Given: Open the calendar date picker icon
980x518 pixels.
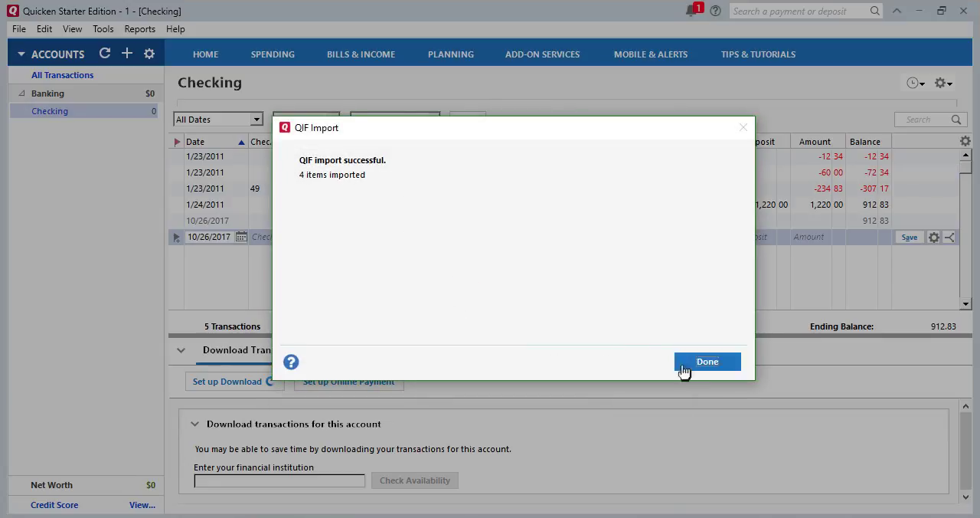Looking at the screenshot, I should [241, 237].
